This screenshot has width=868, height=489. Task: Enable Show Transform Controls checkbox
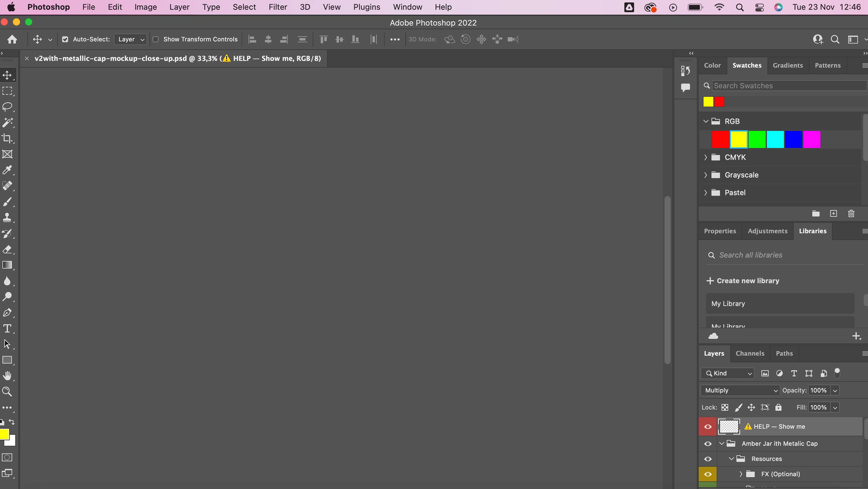tap(156, 39)
